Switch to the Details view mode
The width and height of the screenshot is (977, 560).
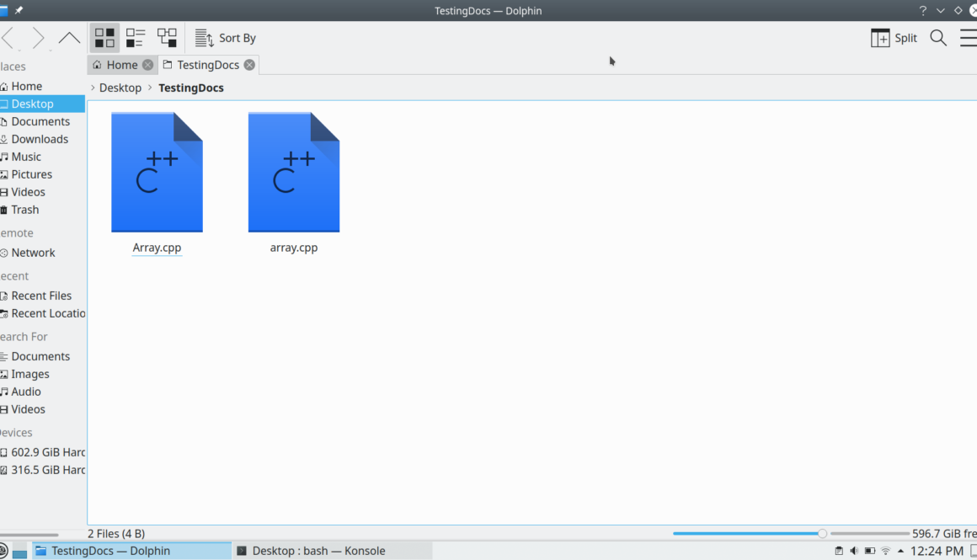coord(167,37)
